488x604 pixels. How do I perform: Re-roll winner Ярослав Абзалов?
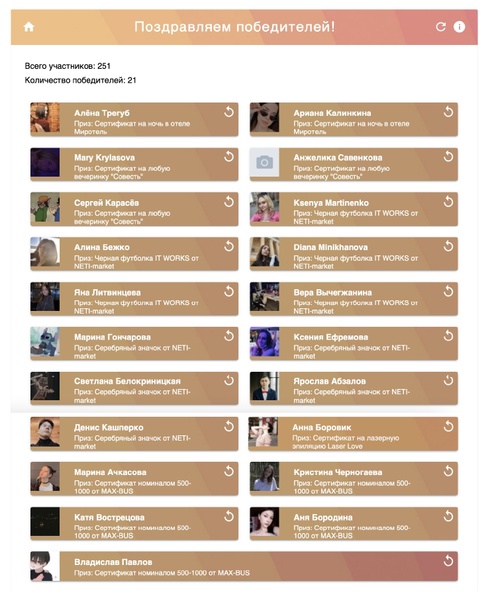pos(448,381)
